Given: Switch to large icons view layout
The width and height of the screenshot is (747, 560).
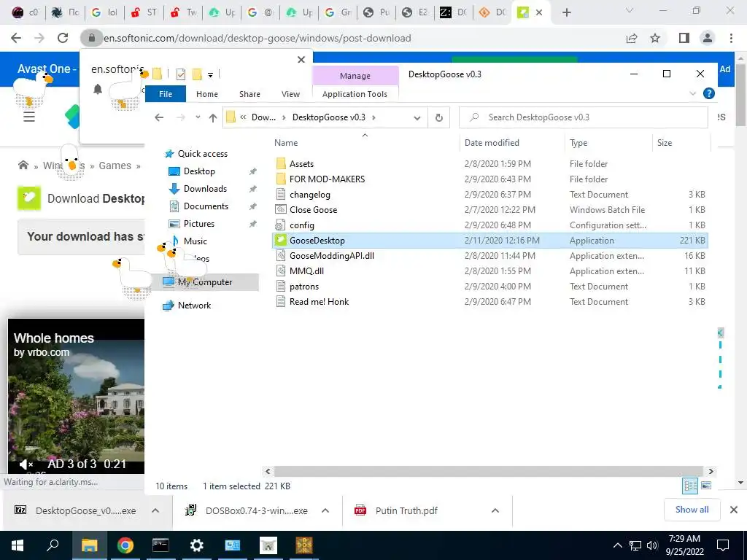Looking at the screenshot, I should click(706, 486).
